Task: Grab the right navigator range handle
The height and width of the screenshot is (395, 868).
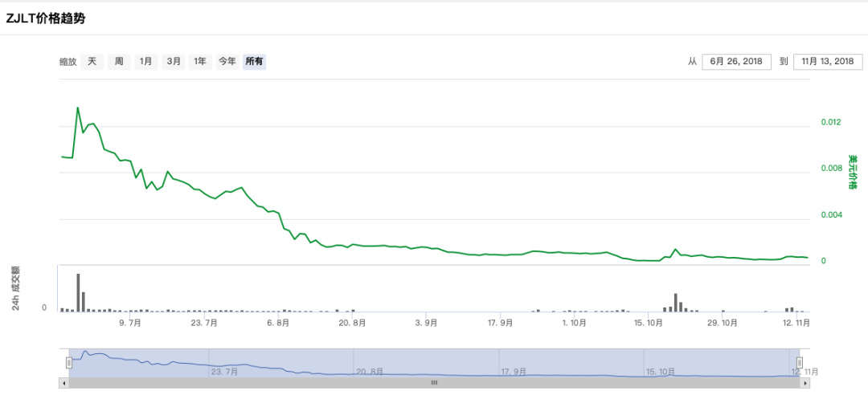Action: click(800, 363)
